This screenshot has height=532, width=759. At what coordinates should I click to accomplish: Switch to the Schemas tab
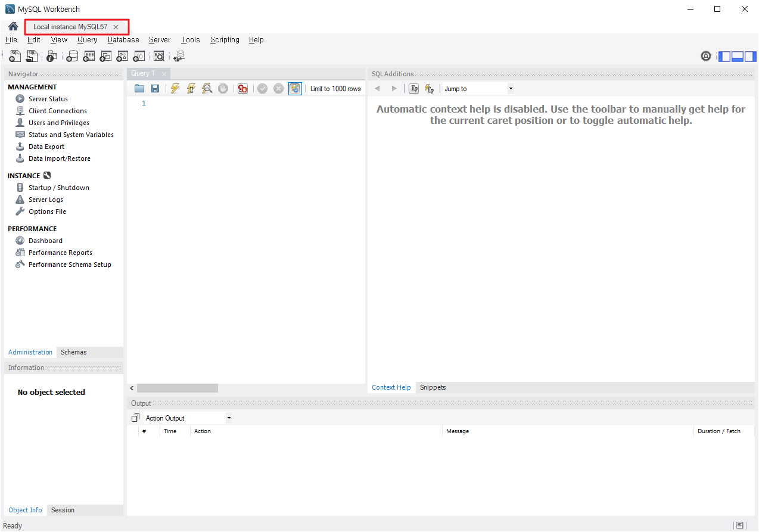click(74, 352)
